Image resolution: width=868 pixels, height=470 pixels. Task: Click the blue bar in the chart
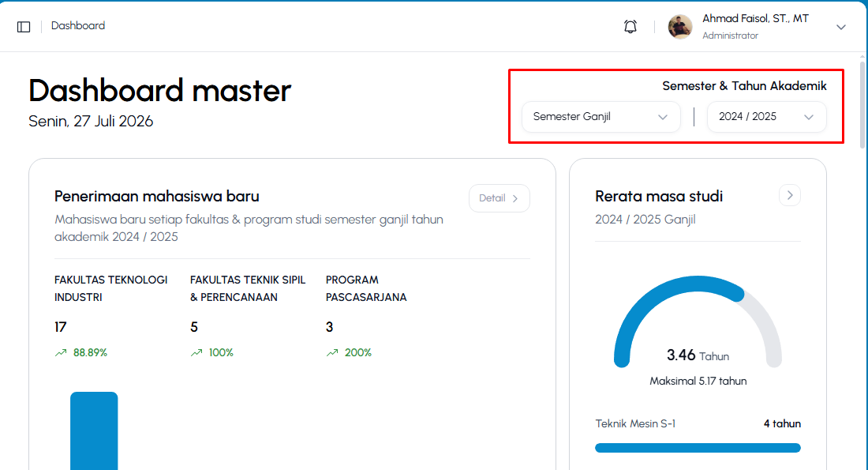tap(94, 431)
